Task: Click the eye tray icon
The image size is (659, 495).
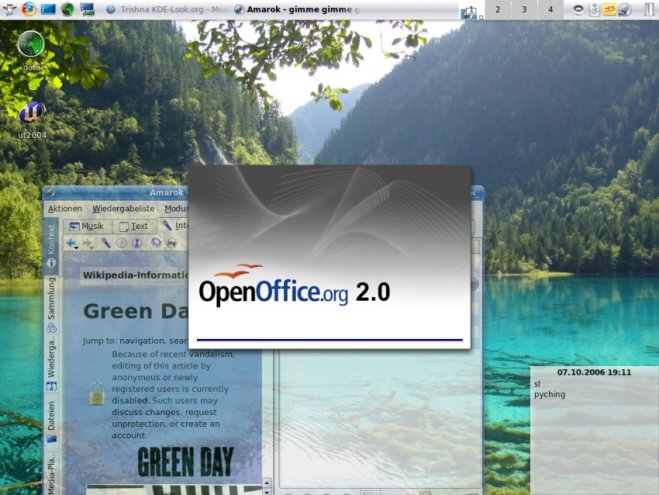Action: [x=578, y=9]
